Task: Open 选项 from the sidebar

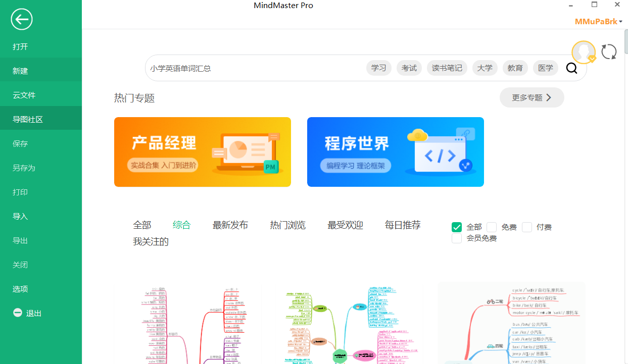Action: pos(41,289)
